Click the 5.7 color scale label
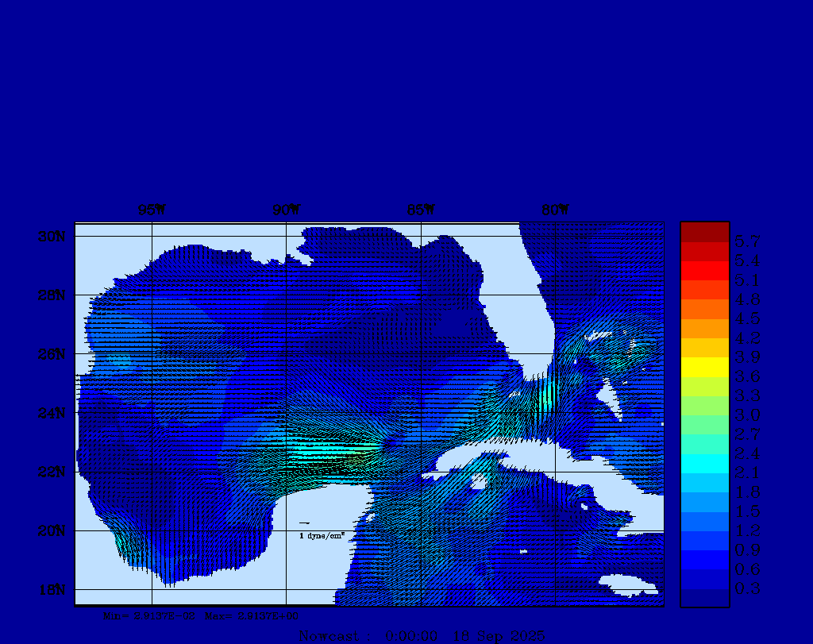The image size is (813, 644). point(747,241)
